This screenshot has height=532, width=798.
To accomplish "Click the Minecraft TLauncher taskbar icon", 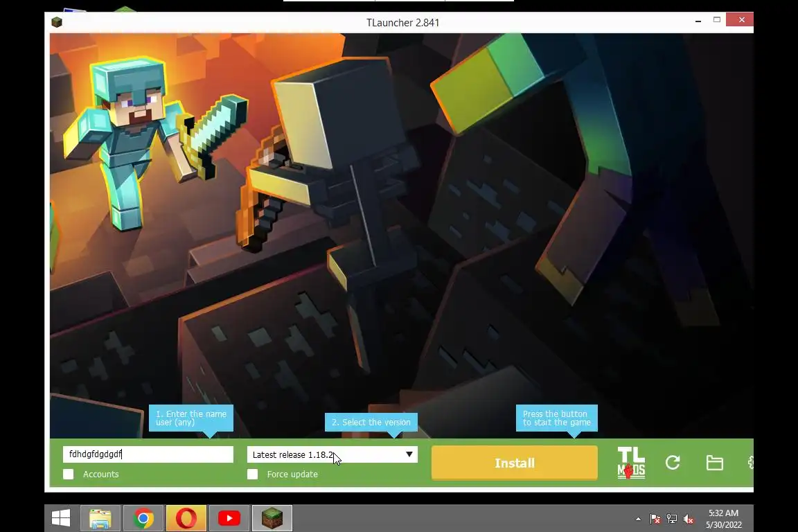I will 272,518.
